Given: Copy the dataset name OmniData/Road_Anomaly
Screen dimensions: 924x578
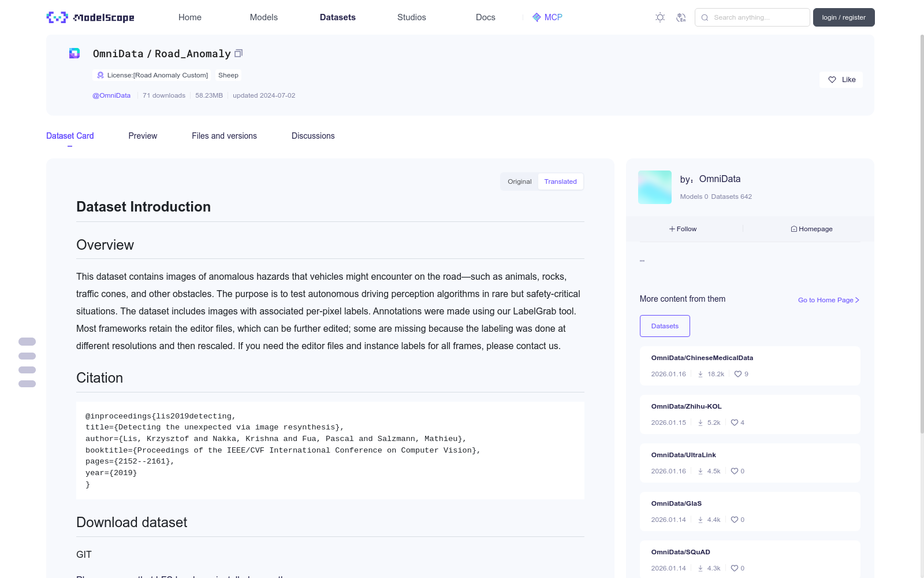Looking at the screenshot, I should tap(239, 53).
